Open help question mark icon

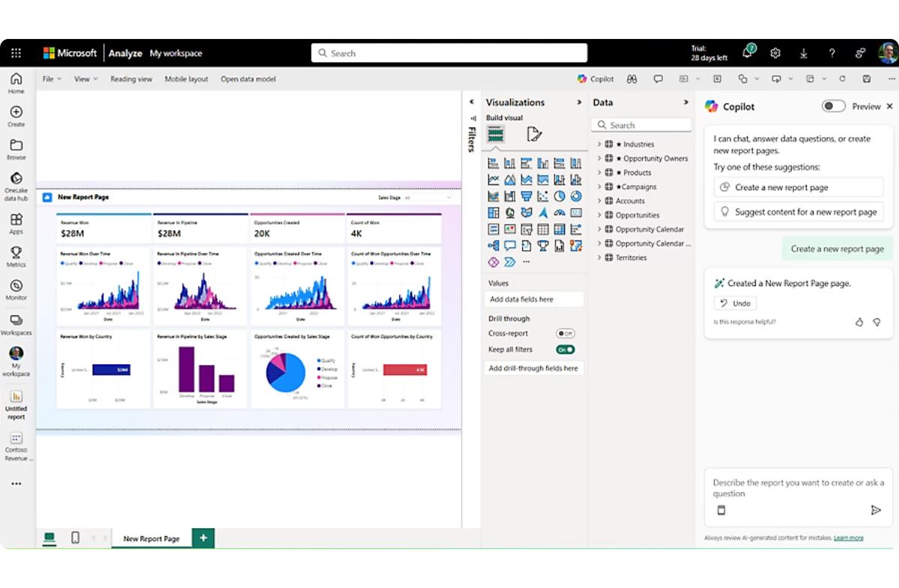tap(832, 53)
